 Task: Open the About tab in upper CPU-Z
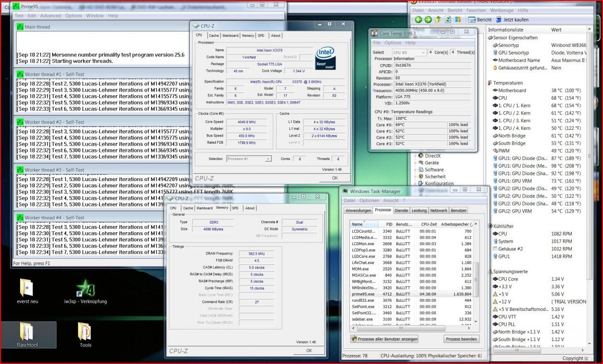pyautogui.click(x=276, y=35)
